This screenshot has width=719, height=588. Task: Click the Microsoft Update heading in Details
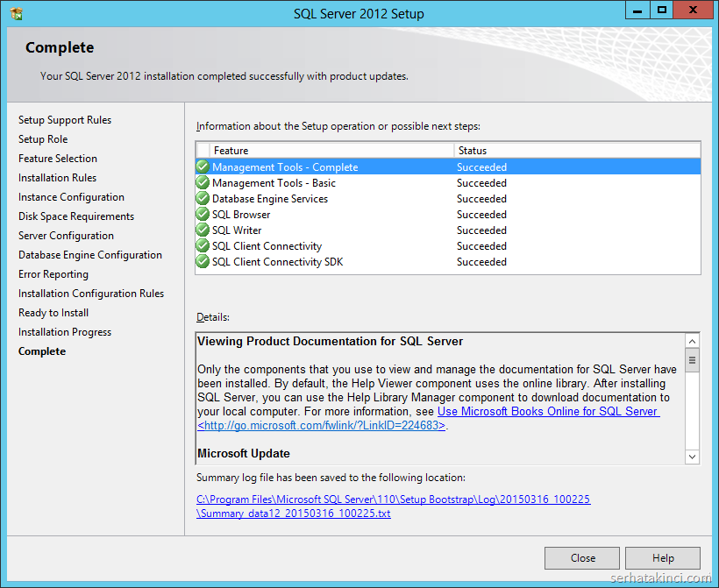[x=244, y=453]
